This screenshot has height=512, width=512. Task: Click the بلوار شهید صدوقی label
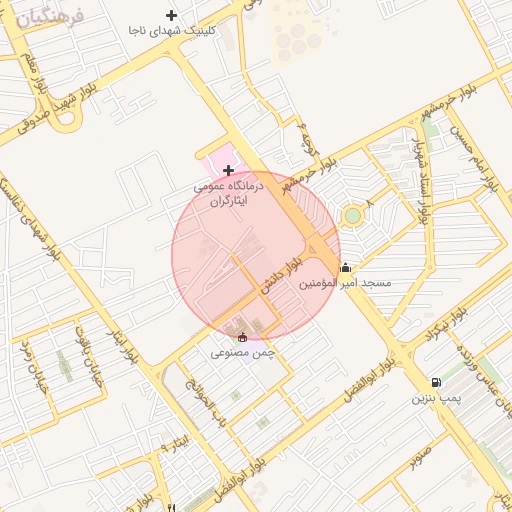click(57, 108)
